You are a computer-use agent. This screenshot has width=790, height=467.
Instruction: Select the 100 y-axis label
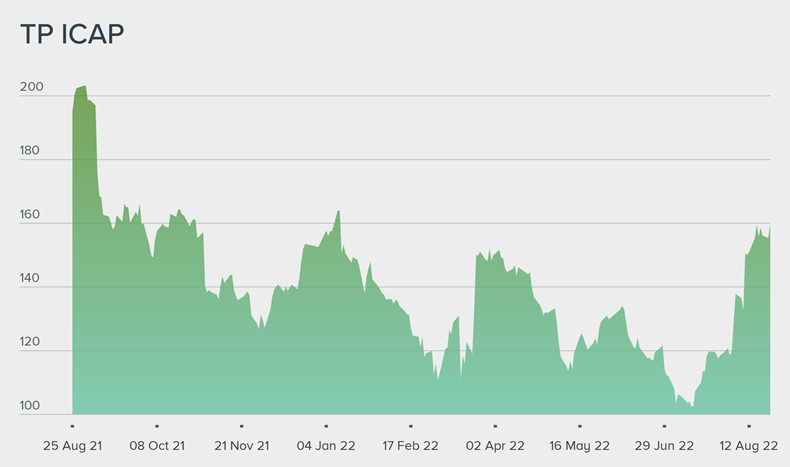click(x=31, y=407)
